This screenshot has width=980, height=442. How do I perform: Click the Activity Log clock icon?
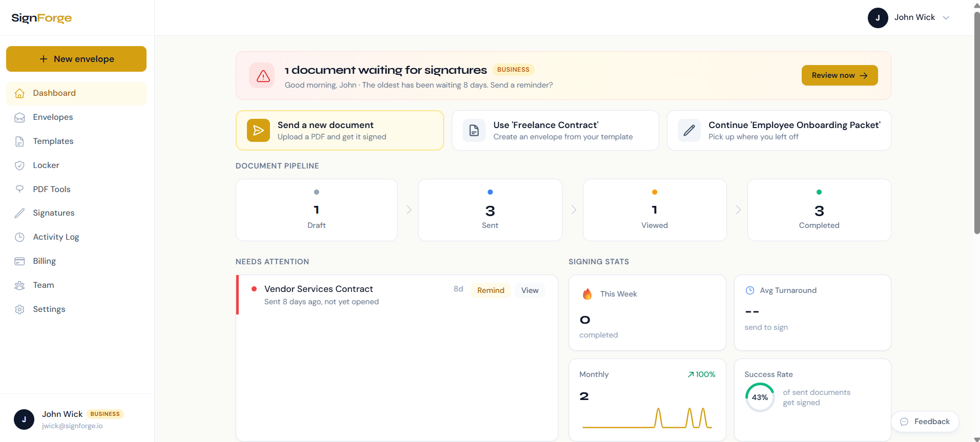[x=19, y=237]
